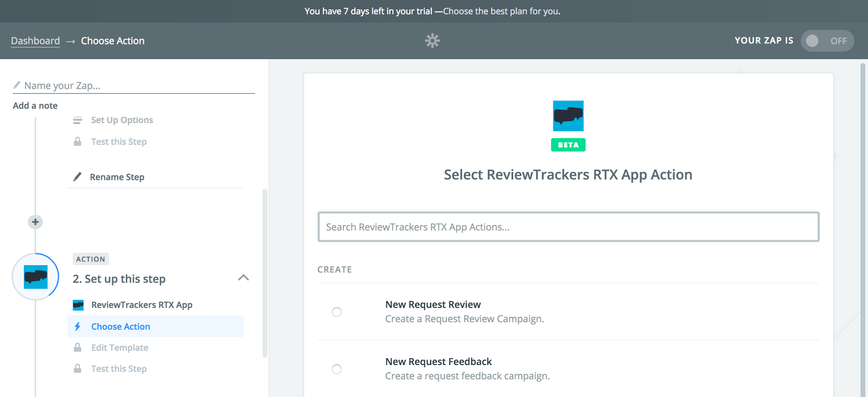This screenshot has width=868, height=397.
Task: Select Rename Step
Action: tap(117, 177)
